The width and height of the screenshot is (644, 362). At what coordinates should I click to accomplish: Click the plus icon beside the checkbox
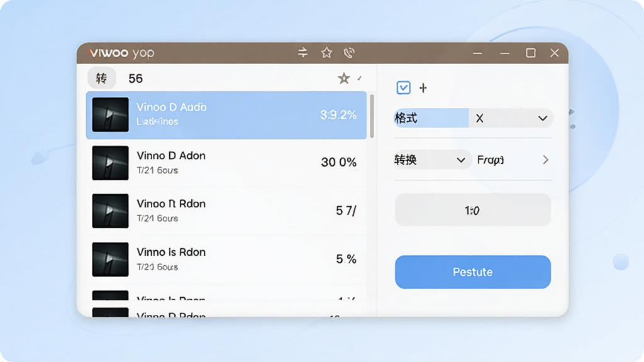tap(423, 88)
